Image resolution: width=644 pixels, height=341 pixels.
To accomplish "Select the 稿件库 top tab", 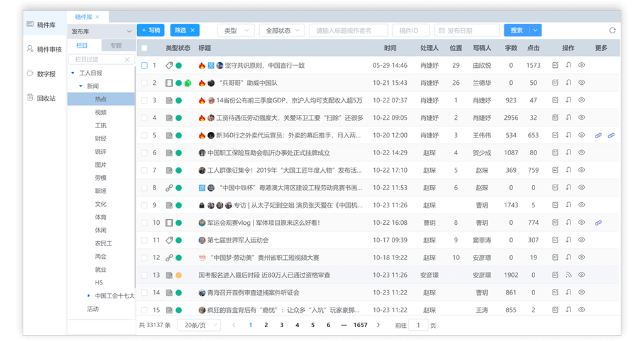I will coord(84,17).
